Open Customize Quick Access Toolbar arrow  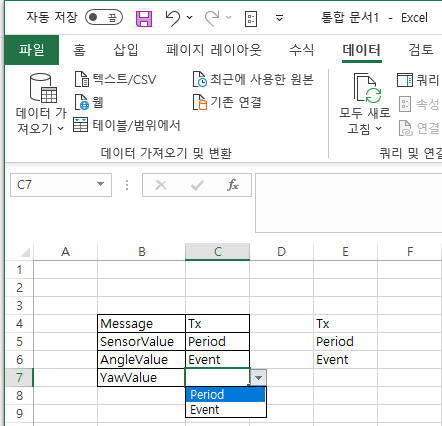(x=280, y=18)
